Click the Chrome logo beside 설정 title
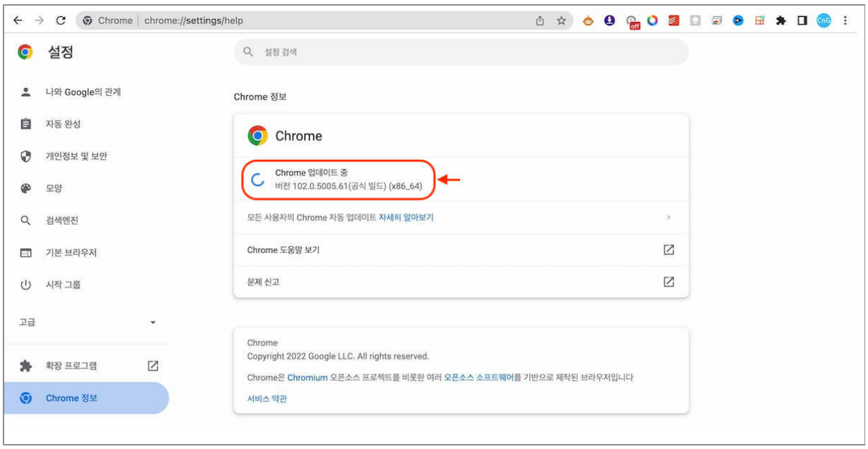This screenshot has height=449, width=868. [x=26, y=52]
